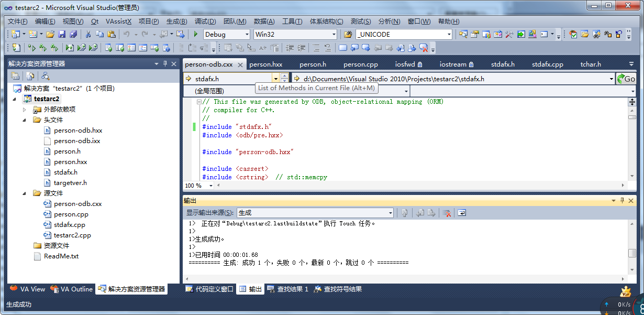Viewport: 644px width, 315px height.
Task: Open the VAssistX menu
Action: coord(118,21)
